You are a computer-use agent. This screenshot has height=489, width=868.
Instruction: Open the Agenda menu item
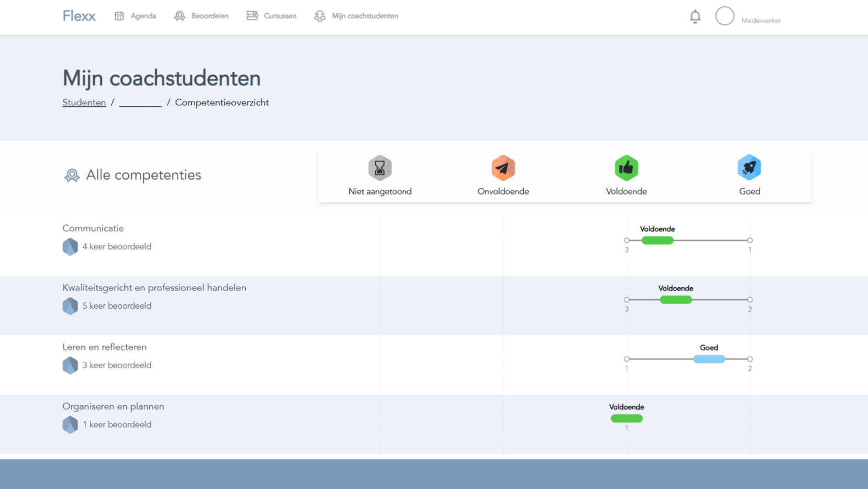tap(135, 16)
